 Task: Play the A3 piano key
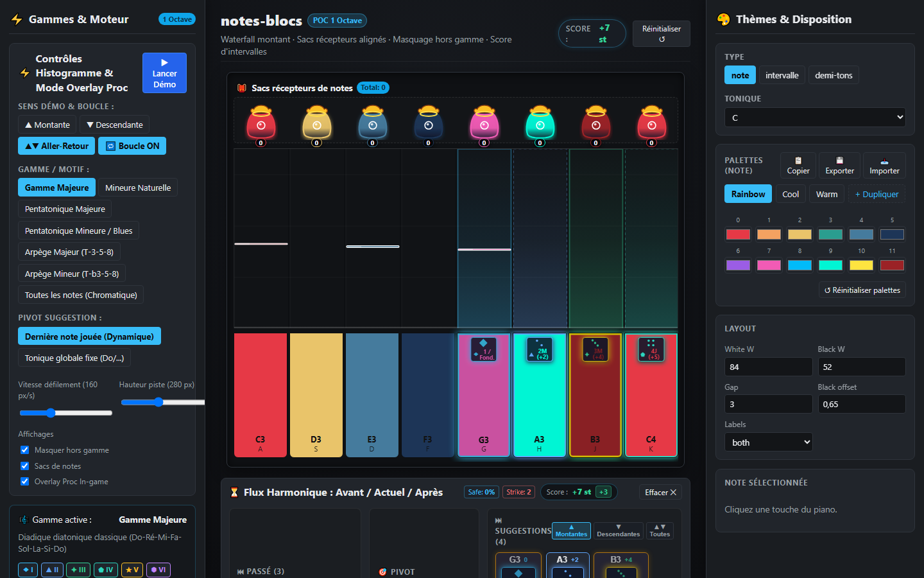(540, 395)
